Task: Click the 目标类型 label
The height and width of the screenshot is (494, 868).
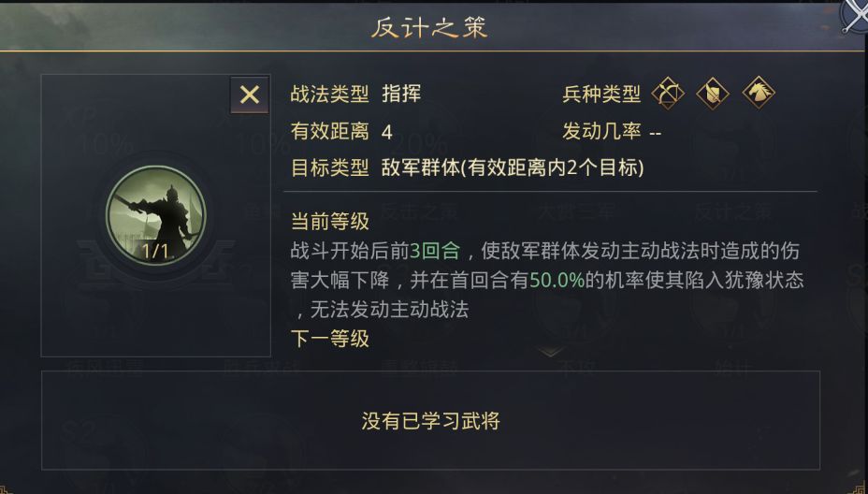Action: [x=329, y=167]
